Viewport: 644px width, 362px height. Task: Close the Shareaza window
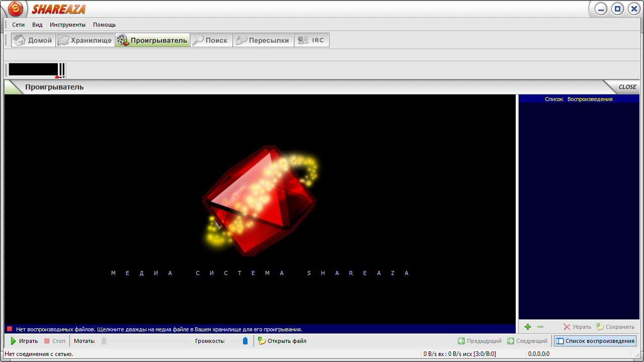(x=634, y=9)
